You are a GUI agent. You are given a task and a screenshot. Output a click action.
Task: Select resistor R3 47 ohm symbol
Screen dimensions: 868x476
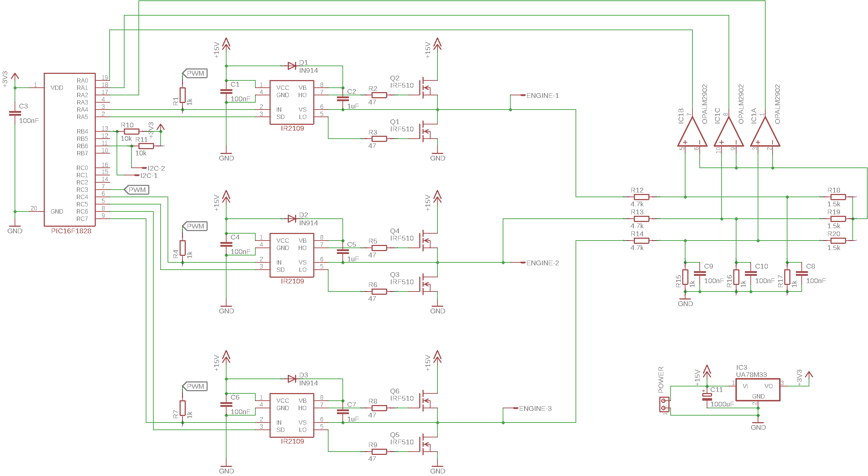[x=379, y=139]
